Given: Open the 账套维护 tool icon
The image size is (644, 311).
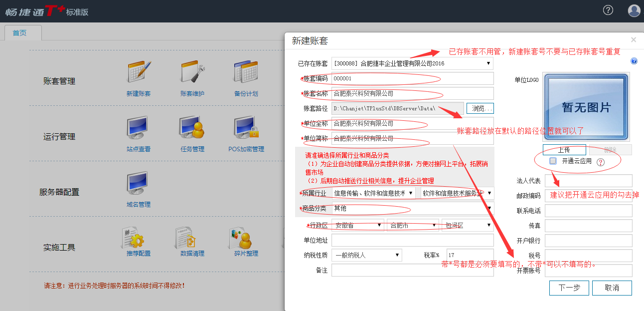Looking at the screenshot, I should [x=192, y=73].
